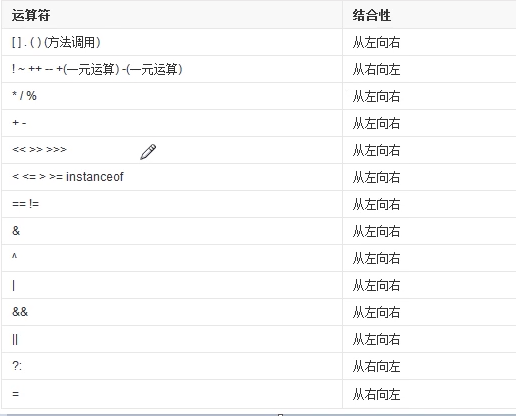Viewport: 516px width, 416px height.
Task: Click the cell containing instanceof
Action: coord(172,177)
